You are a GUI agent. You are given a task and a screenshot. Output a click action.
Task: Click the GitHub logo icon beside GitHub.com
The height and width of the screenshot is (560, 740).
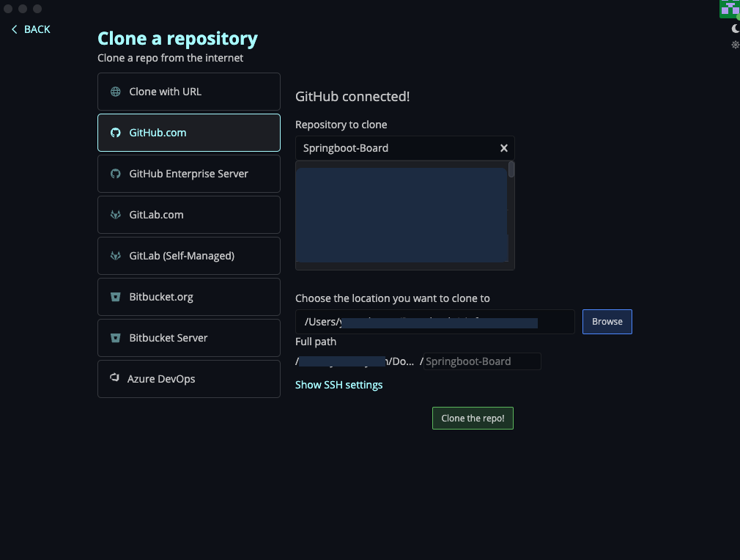tap(116, 133)
